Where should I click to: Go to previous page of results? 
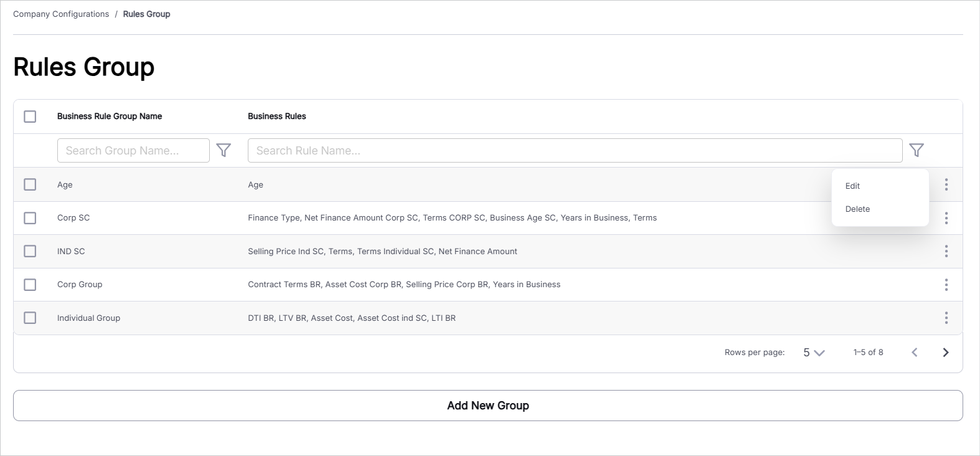click(x=915, y=353)
